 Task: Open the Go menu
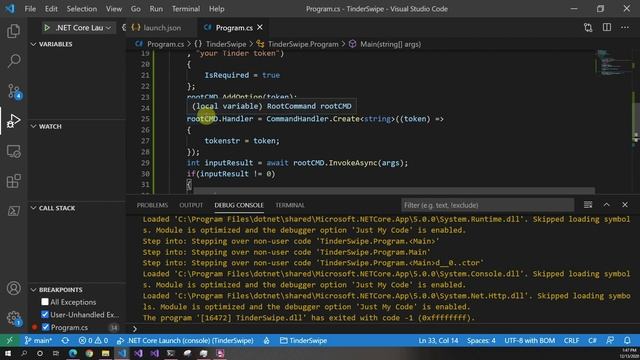136,9
